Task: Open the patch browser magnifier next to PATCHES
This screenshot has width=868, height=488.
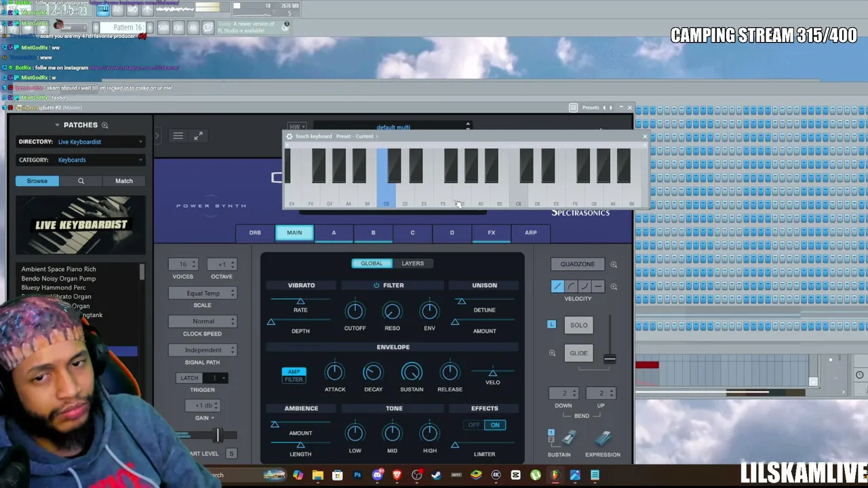Action: pos(105,125)
